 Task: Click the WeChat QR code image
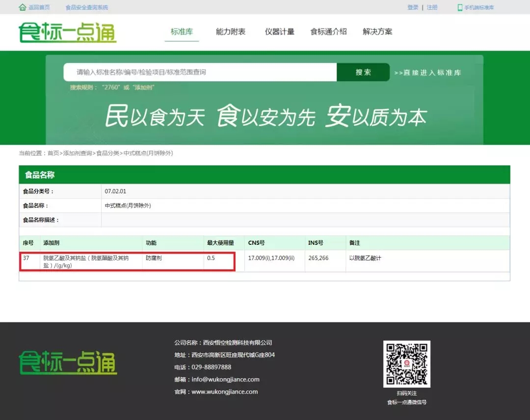(407, 364)
